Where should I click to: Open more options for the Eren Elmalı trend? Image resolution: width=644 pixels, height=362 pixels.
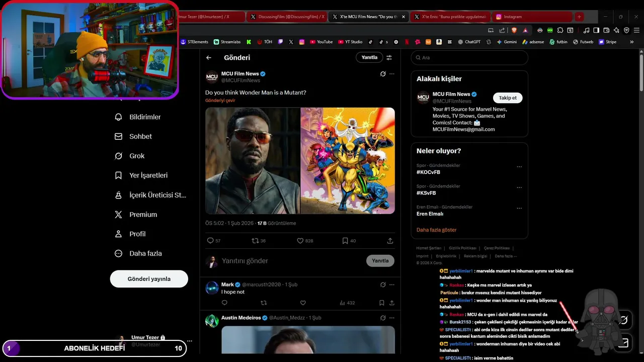pyautogui.click(x=519, y=208)
